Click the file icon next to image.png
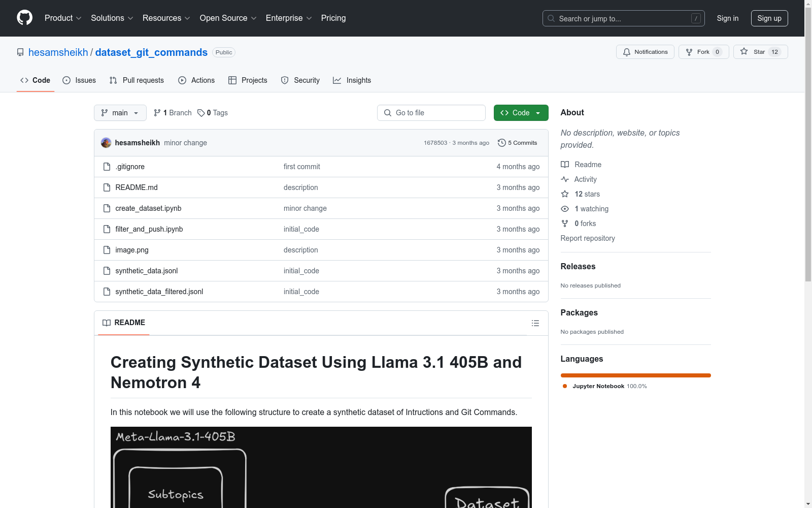The height and width of the screenshot is (508, 812). (x=107, y=250)
